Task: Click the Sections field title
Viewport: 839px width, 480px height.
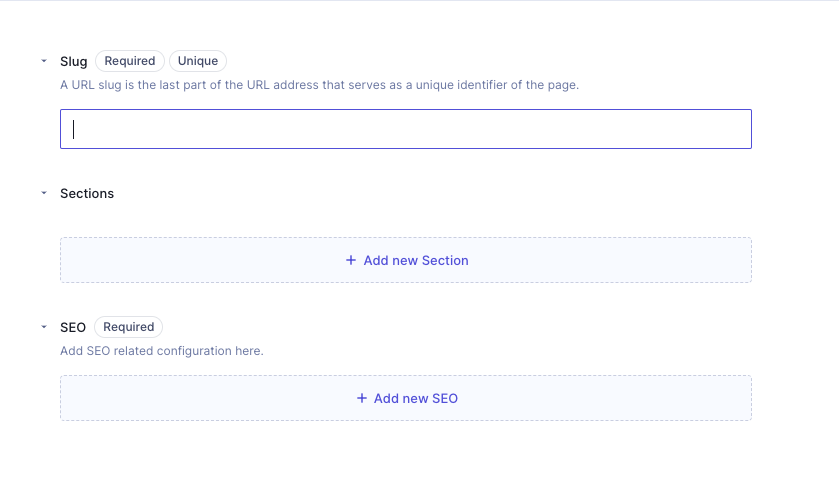Action: coord(87,194)
